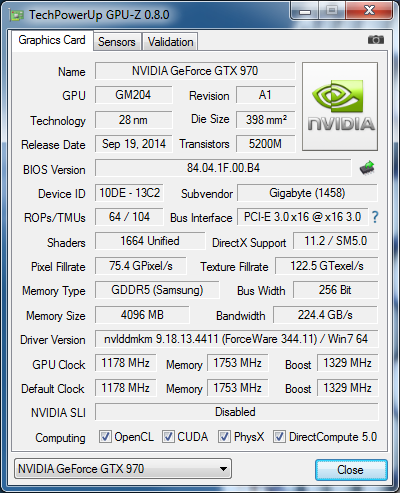Viewport: 400px width, 493px height.
Task: Click the 'Computing' label
Action: 60,438
